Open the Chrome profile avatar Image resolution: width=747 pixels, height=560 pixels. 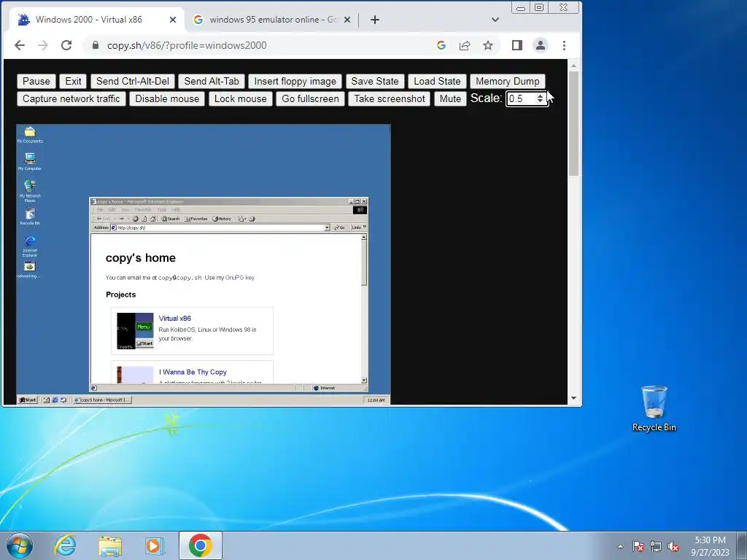pyautogui.click(x=541, y=45)
